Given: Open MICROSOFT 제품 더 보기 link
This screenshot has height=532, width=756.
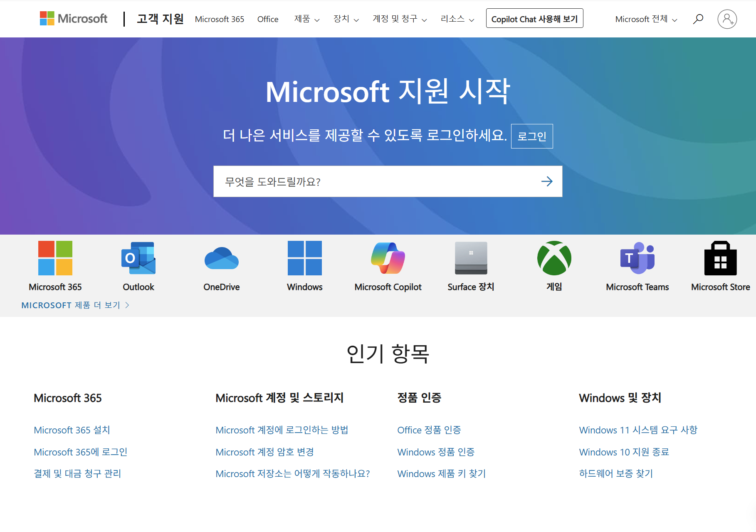Looking at the screenshot, I should point(75,305).
